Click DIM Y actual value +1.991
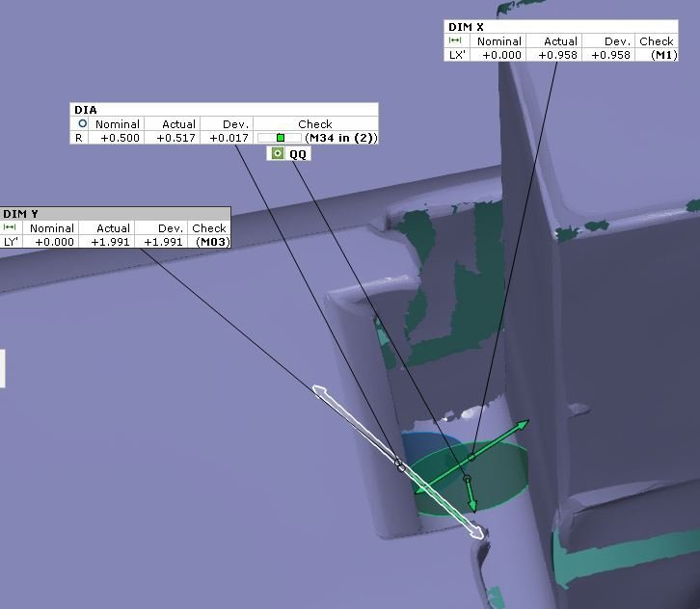Viewport: 700px width, 609px height. click(x=110, y=242)
